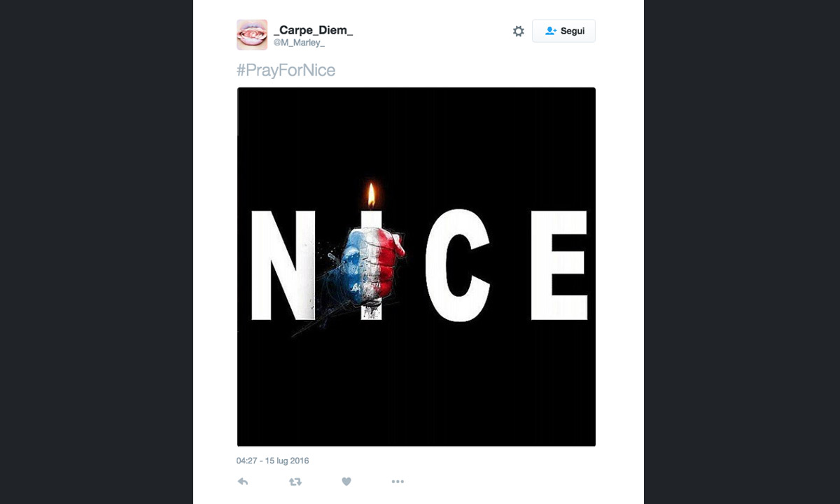Open the gear settings icon beside Segui
Screen dimensions: 840x504
tap(518, 31)
